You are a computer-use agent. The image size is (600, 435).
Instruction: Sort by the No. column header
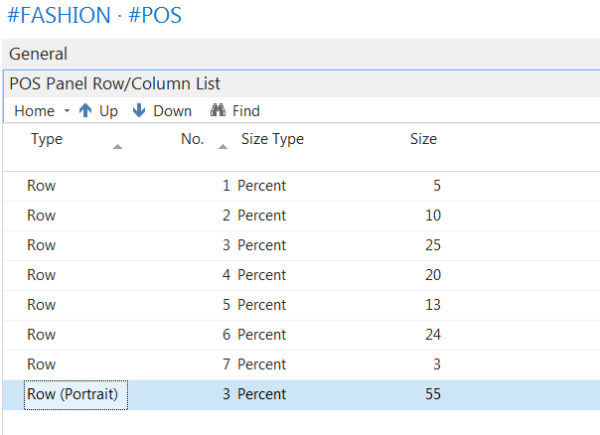pyautogui.click(x=192, y=140)
